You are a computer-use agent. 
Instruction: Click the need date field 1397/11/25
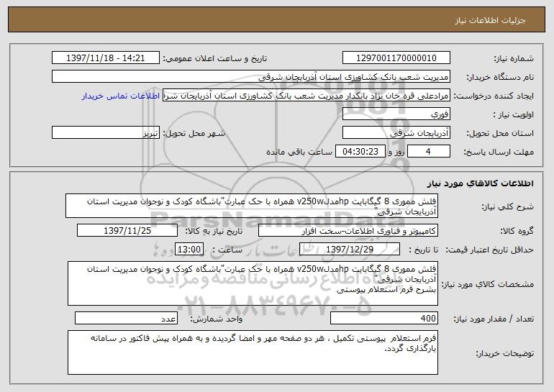[x=127, y=231]
